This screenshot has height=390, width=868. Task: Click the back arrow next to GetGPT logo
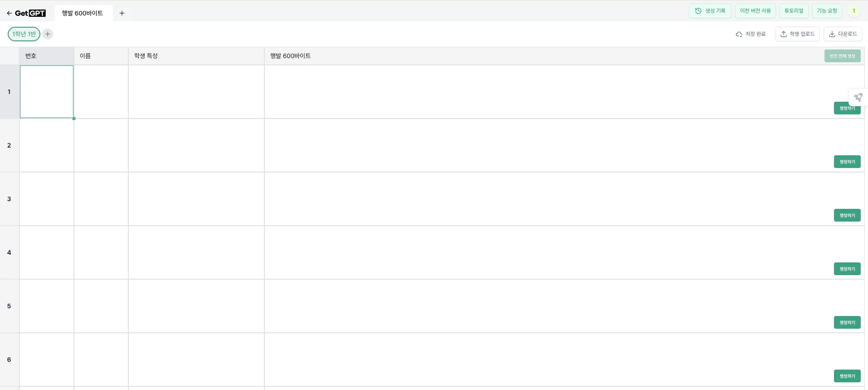[x=9, y=13]
